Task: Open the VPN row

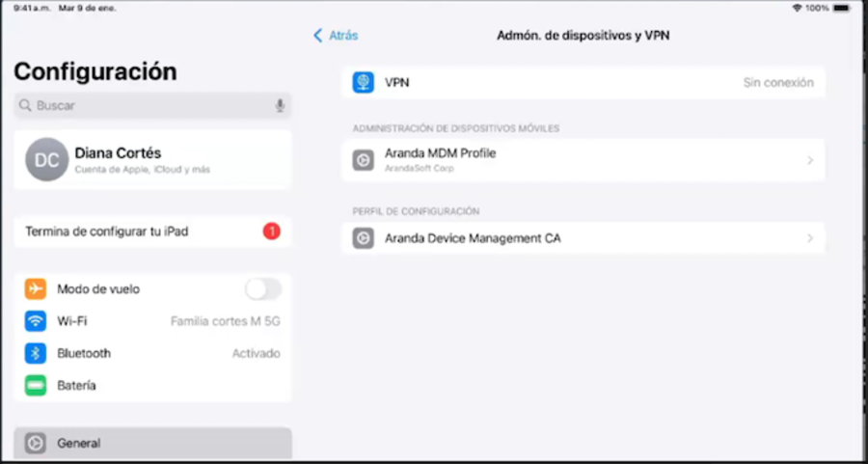Action: pyautogui.click(x=583, y=83)
